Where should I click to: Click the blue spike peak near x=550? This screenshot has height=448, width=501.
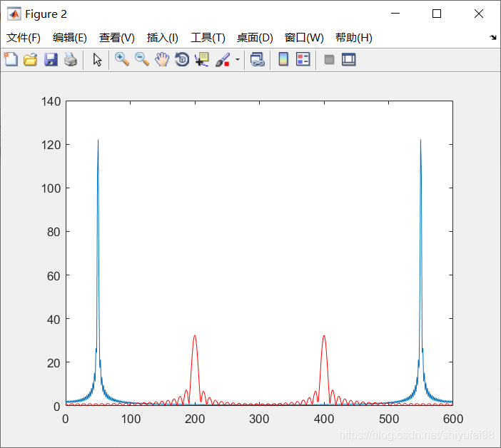[x=420, y=140]
